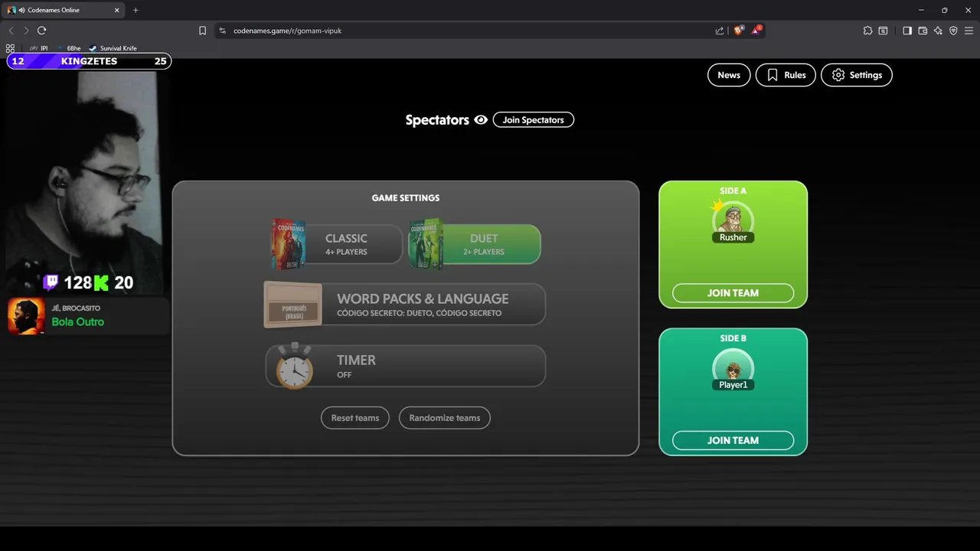The width and height of the screenshot is (980, 551).
Task: Select the Duet 2+ players mode
Action: [484, 244]
